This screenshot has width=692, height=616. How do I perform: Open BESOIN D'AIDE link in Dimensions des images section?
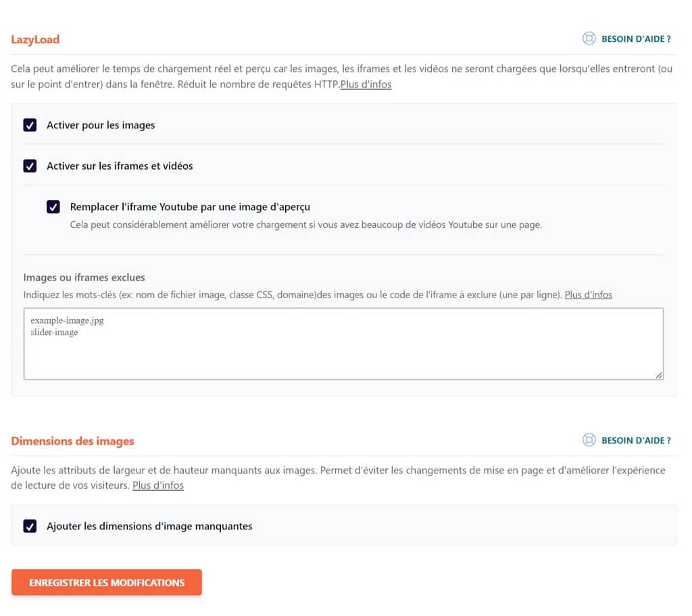point(636,440)
